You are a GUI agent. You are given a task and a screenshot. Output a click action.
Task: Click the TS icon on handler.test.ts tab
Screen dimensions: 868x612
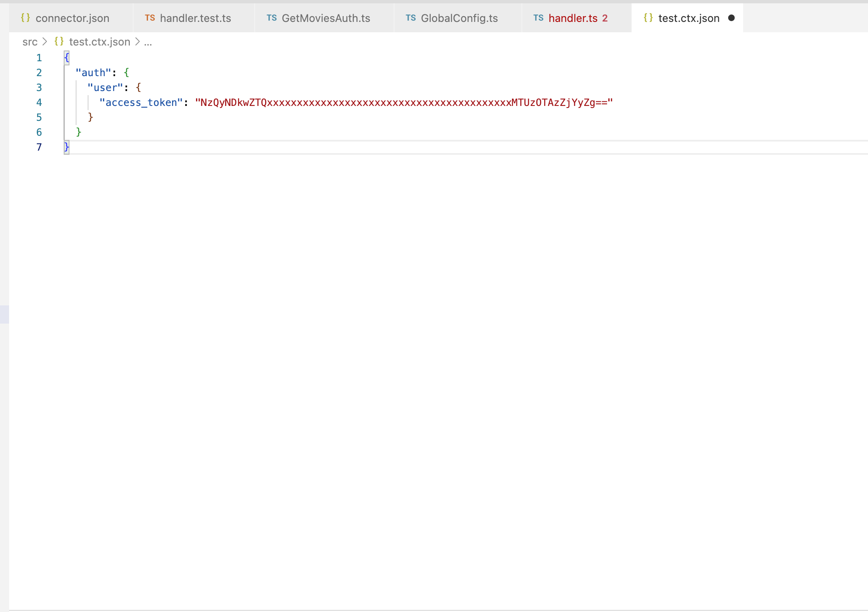[x=150, y=18]
